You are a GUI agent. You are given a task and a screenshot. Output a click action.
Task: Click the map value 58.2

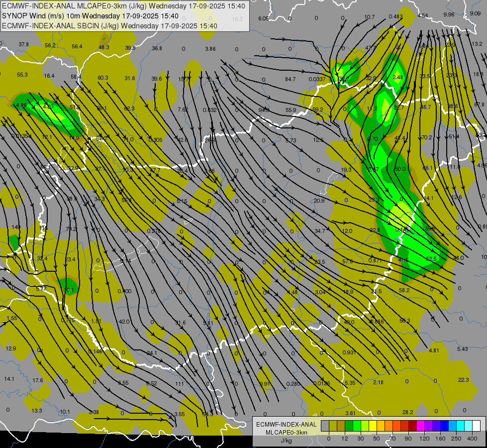404,290
